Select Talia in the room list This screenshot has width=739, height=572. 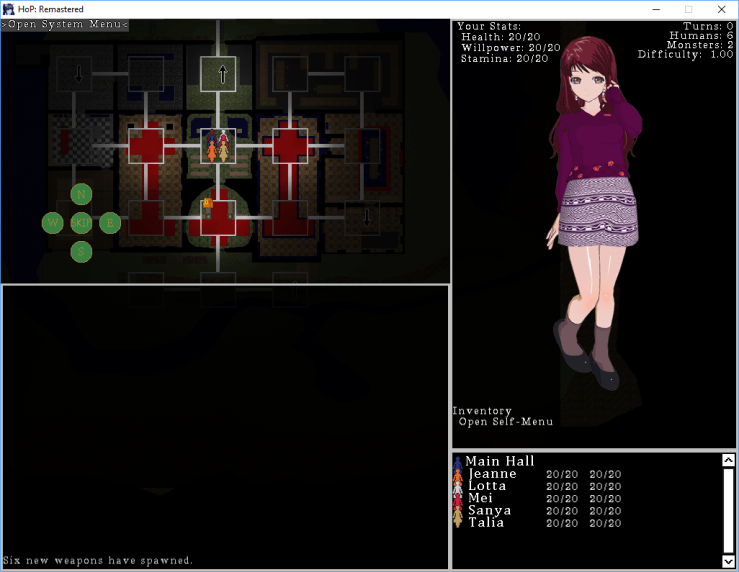click(x=486, y=522)
